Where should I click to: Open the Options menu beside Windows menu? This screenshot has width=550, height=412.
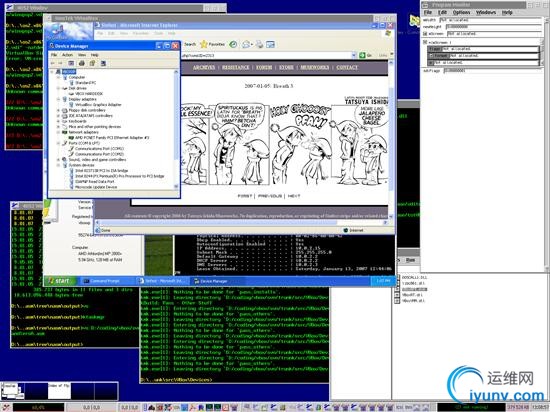coord(461,12)
